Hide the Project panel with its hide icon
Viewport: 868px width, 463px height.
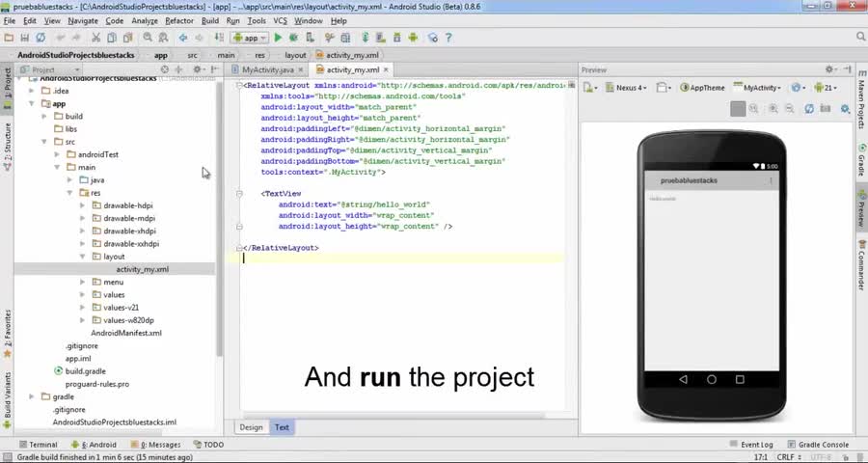pos(214,69)
